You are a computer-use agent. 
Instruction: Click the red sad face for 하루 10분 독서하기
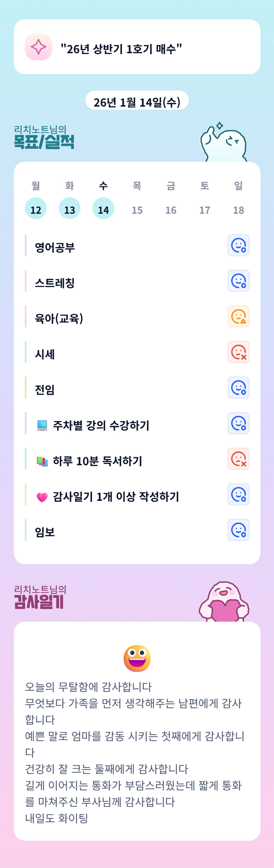[238, 459]
